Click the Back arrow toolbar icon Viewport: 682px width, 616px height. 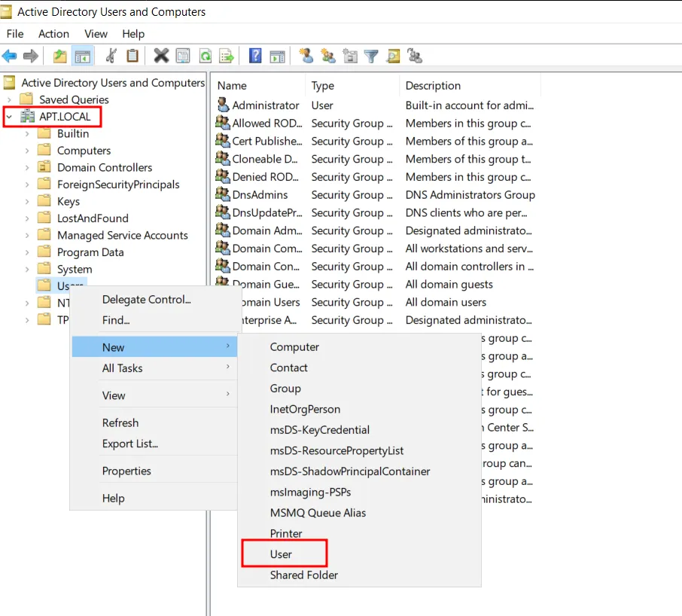[x=10, y=56]
